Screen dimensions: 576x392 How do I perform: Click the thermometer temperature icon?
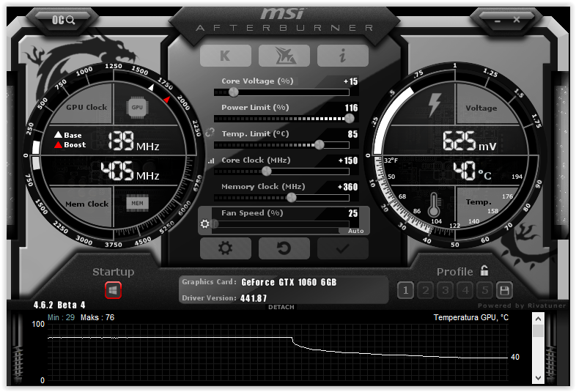[434, 204]
